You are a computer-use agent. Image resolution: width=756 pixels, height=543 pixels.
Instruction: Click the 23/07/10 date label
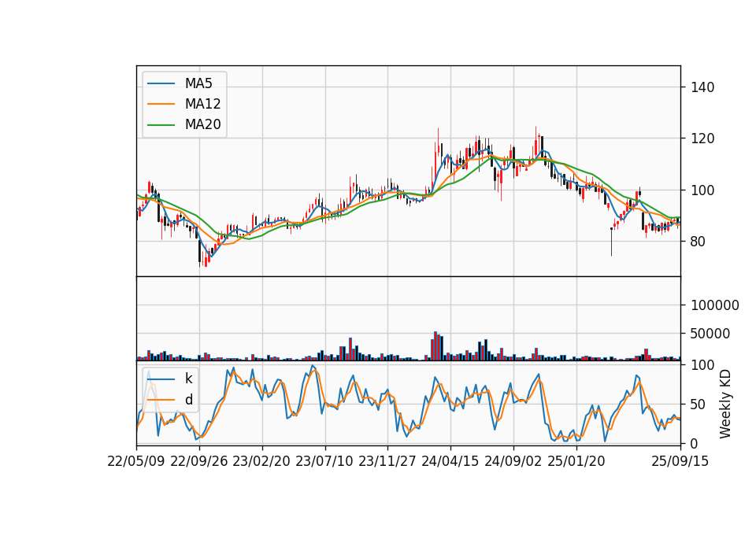point(324,462)
